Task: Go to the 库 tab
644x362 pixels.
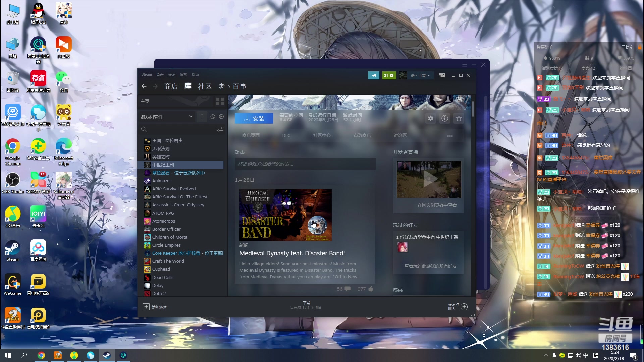Action: click(x=188, y=86)
